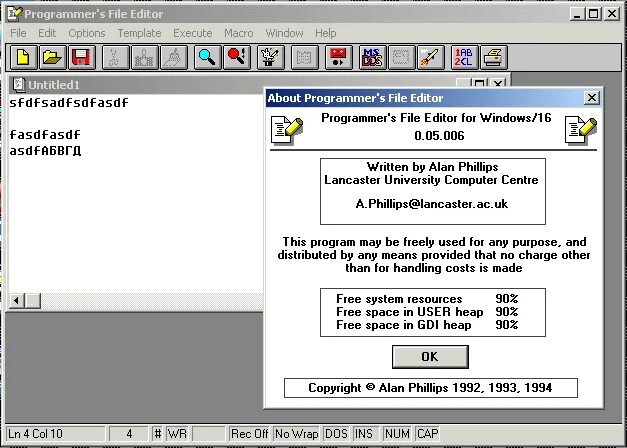Click the Free space in GDI heap row
The image size is (627, 448).
point(427,324)
